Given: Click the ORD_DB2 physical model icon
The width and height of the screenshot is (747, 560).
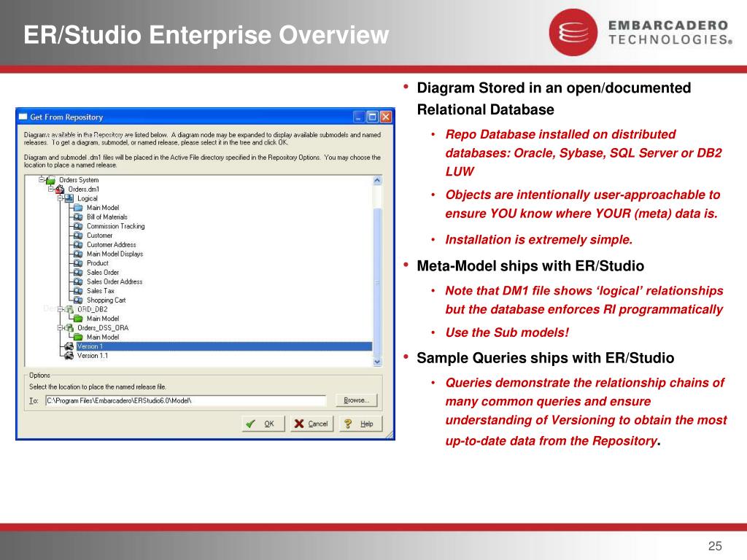Looking at the screenshot, I should 69,309.
